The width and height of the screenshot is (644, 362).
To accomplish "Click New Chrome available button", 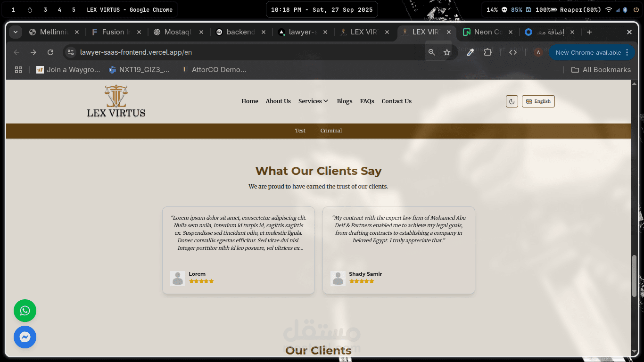I will [x=588, y=52].
